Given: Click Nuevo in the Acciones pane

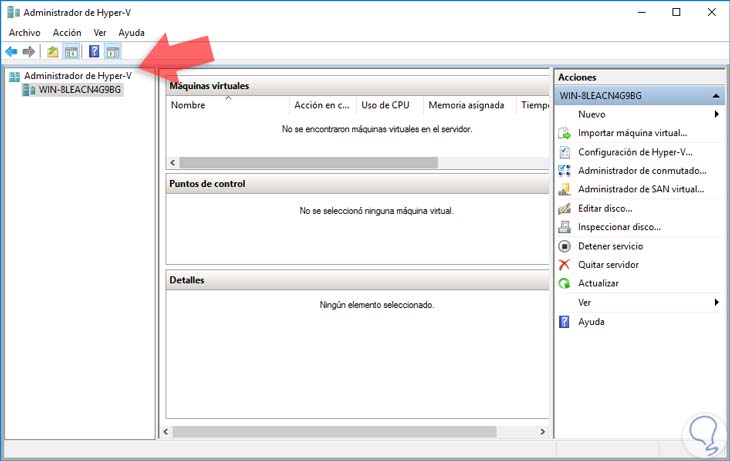Looking at the screenshot, I should pos(592,115).
